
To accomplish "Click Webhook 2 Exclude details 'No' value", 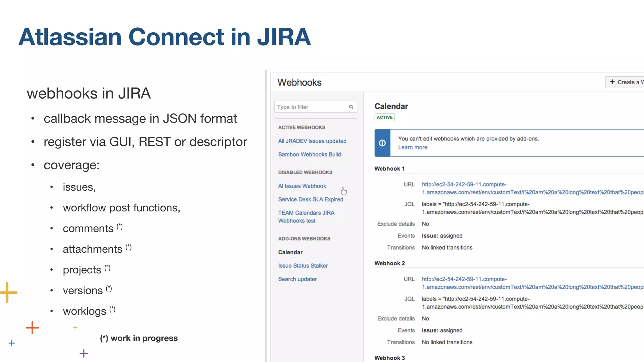I will 425,318.
